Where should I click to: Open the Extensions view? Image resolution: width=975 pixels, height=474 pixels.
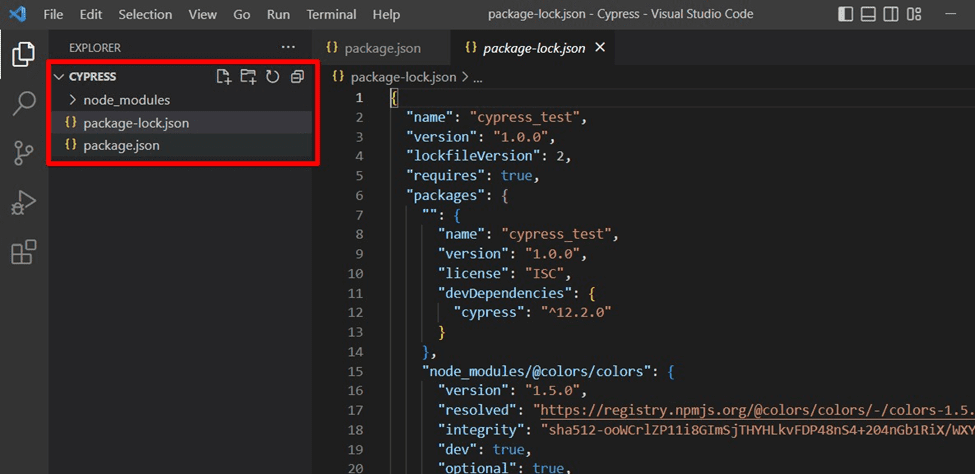[23, 252]
